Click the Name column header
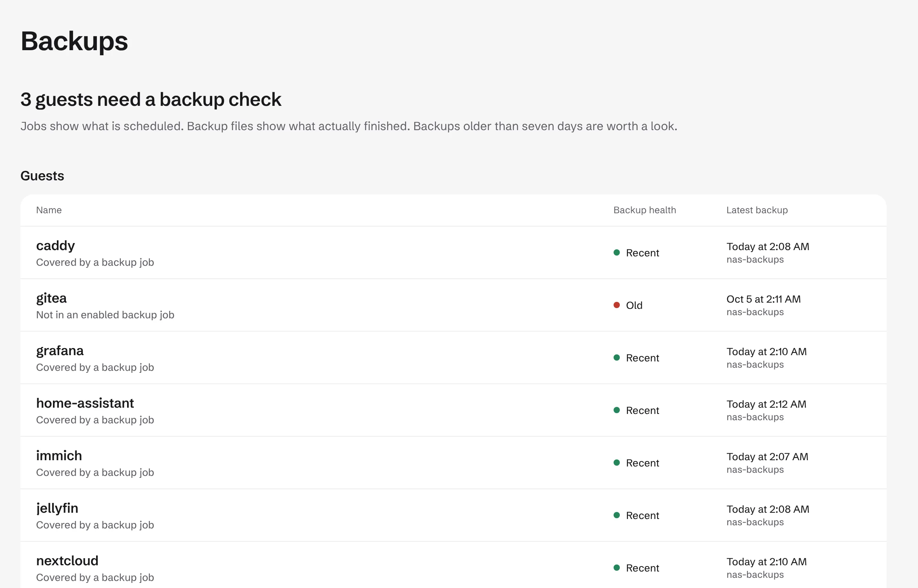This screenshot has width=918, height=588. coord(49,210)
